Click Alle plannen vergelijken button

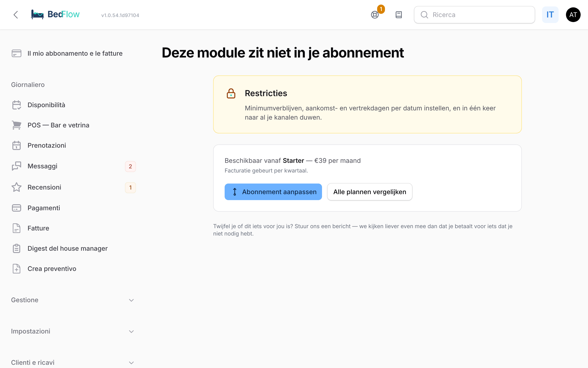point(370,192)
